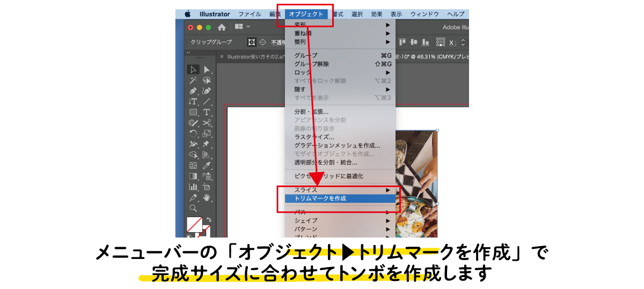
Task: Click the Fill color swatch
Action: pyautogui.click(x=193, y=224)
